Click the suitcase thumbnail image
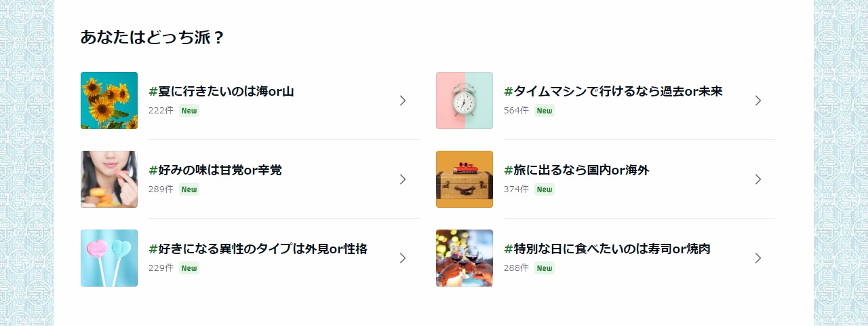Screen dimensions: 868x326 coord(464,179)
